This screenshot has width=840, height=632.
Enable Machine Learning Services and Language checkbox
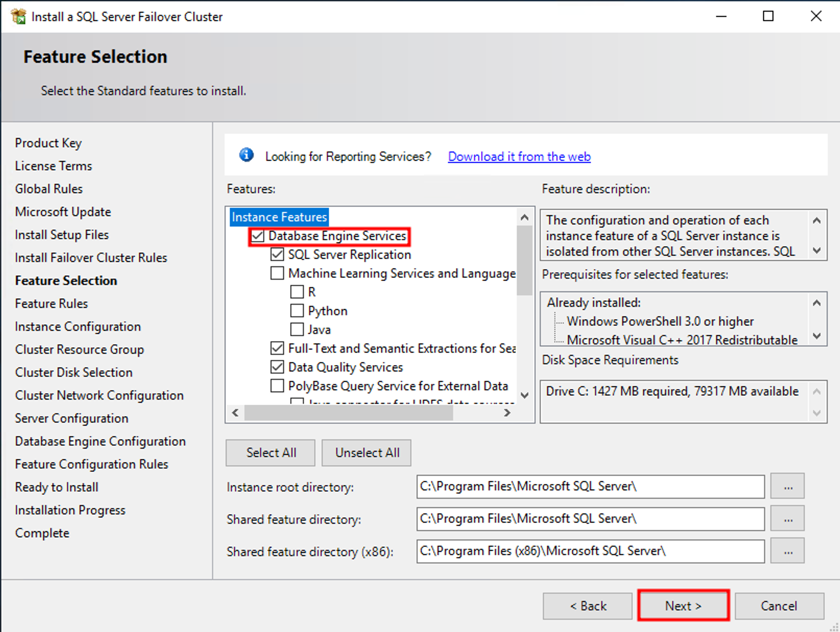277,273
